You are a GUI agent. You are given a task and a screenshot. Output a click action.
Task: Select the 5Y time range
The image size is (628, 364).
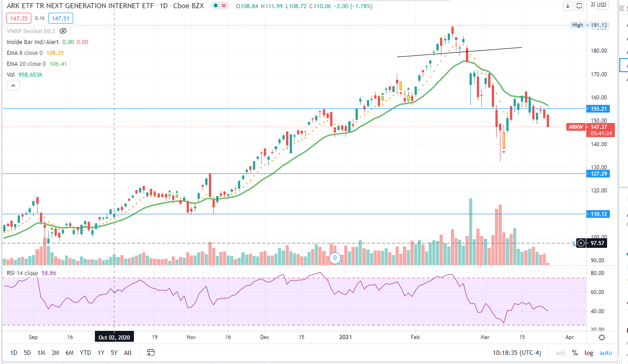tap(114, 353)
